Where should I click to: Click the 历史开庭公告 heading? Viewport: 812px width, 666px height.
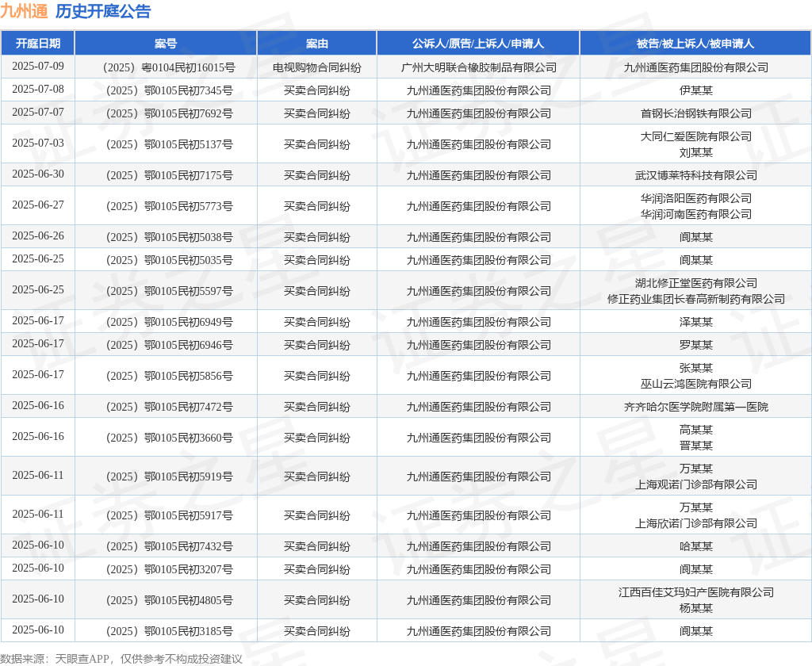pos(103,11)
